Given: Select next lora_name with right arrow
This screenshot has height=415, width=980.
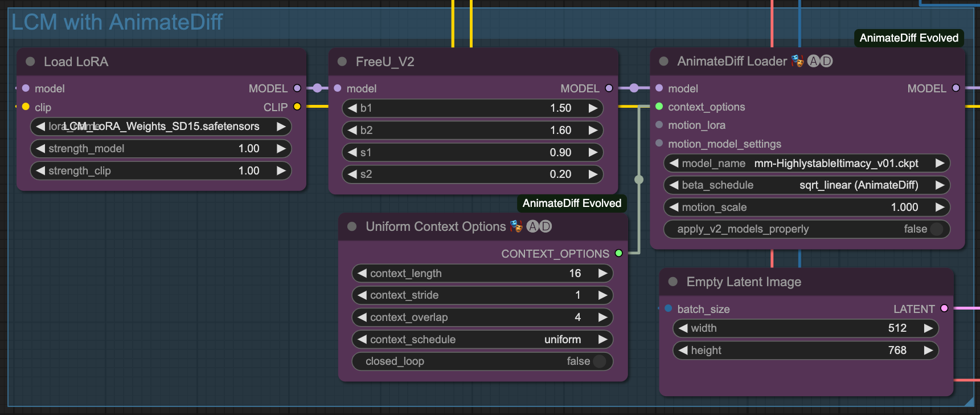Looking at the screenshot, I should coord(281,127).
